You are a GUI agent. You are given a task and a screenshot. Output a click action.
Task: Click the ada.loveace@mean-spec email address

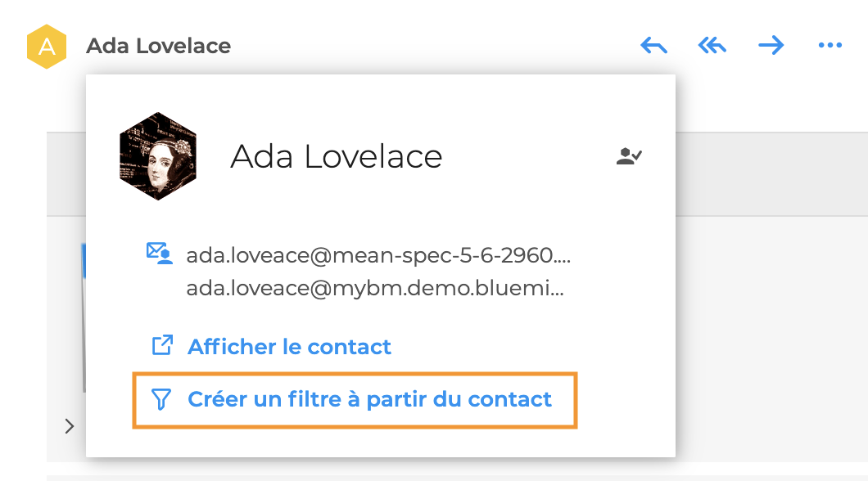[378, 255]
